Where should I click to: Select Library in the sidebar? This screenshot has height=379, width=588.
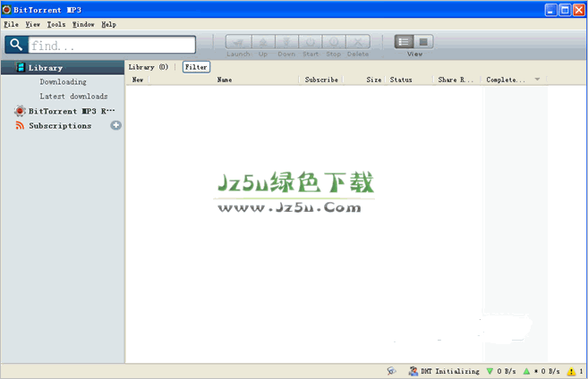click(63, 68)
